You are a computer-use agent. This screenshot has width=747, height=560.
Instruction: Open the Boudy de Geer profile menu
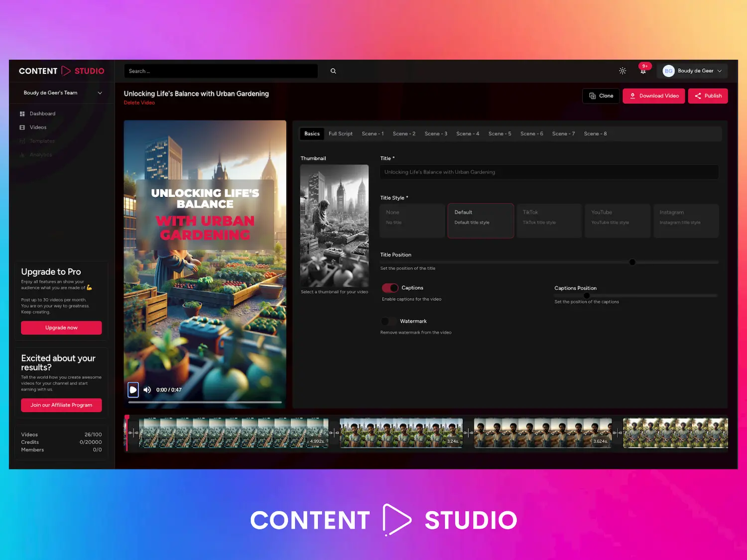pyautogui.click(x=692, y=71)
